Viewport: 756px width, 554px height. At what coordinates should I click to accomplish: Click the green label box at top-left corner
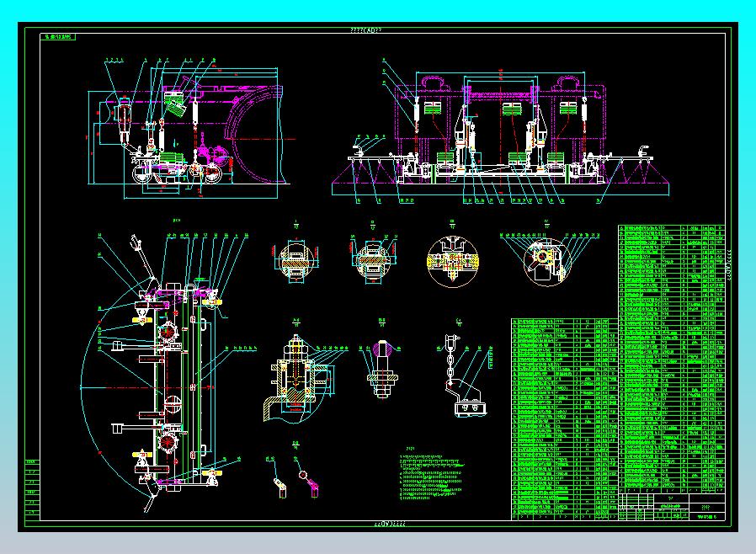click(x=58, y=37)
